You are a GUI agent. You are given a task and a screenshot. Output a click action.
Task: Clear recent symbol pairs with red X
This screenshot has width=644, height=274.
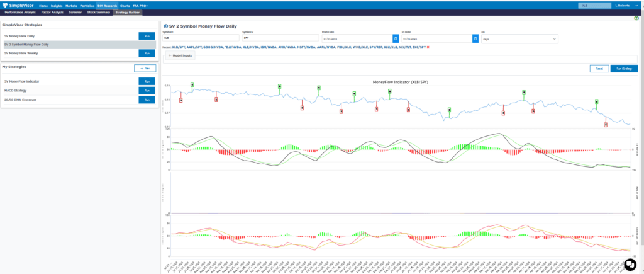click(428, 48)
